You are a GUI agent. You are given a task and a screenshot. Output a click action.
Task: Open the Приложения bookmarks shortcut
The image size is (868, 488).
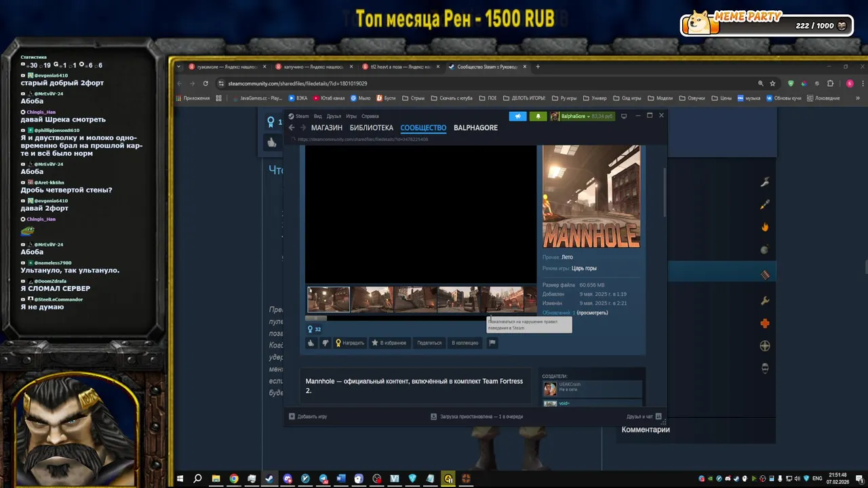click(x=192, y=98)
